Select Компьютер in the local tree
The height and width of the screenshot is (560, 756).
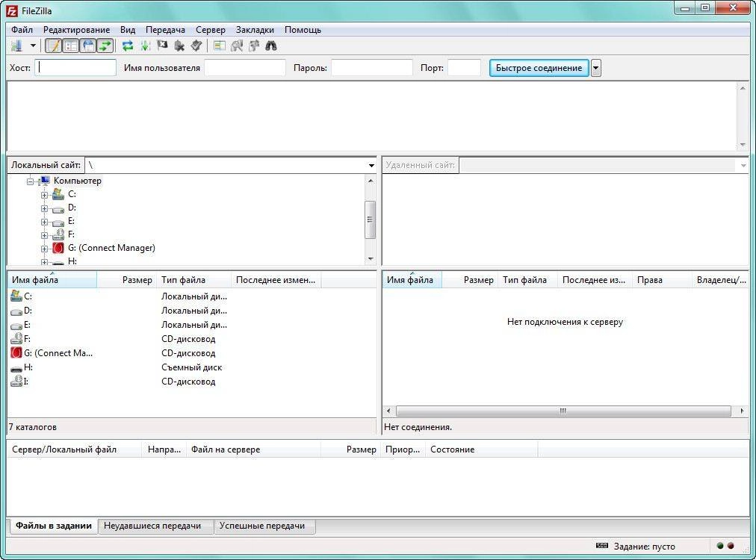[77, 181]
